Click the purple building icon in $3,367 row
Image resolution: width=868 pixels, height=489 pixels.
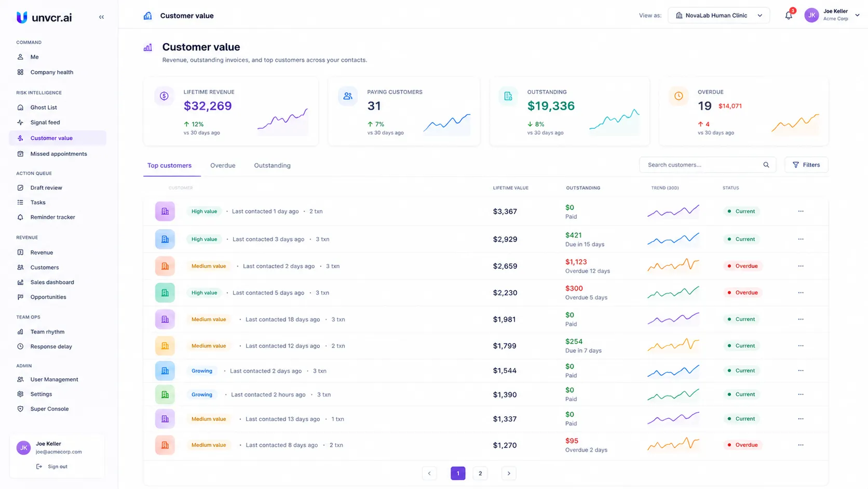click(x=165, y=212)
